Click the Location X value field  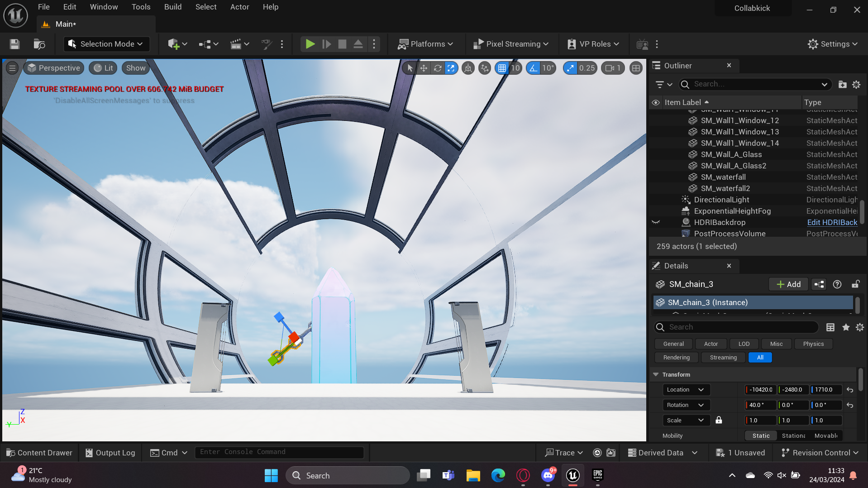point(760,390)
